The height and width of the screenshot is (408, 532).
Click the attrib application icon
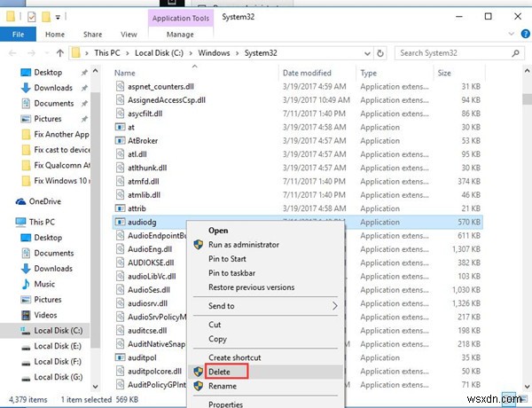click(120, 208)
